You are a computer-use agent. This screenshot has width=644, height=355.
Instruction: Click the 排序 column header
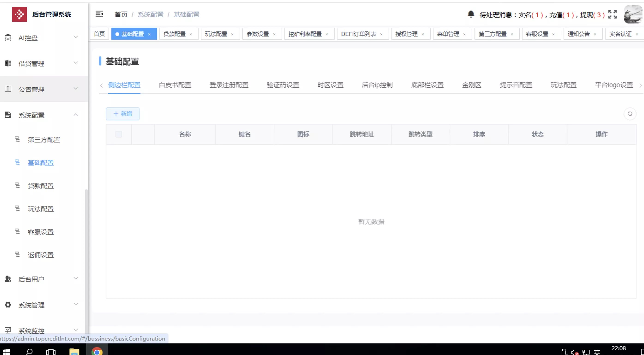479,134
